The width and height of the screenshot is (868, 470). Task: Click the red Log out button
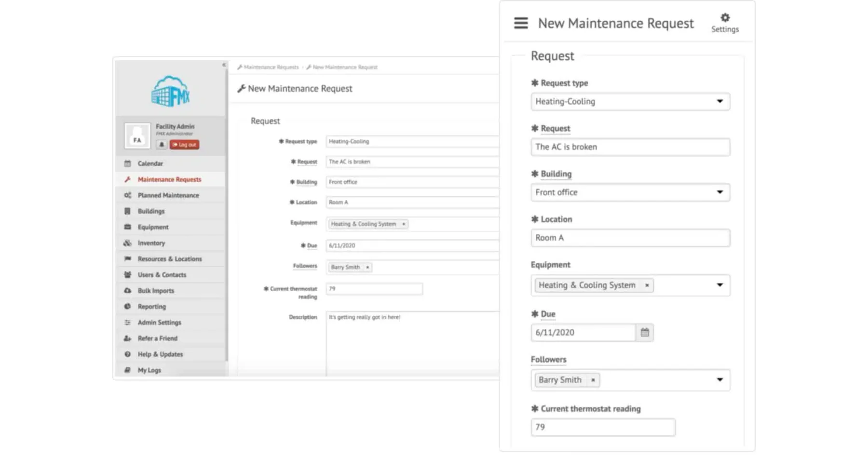(184, 145)
